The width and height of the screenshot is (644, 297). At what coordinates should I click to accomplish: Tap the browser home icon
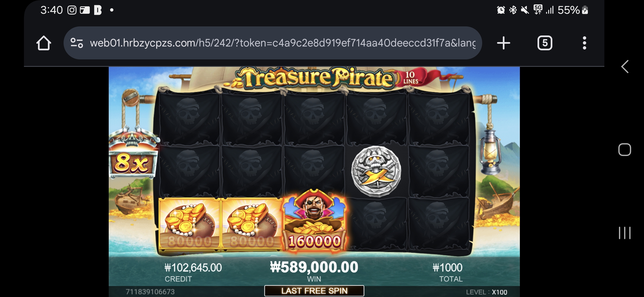(x=43, y=43)
